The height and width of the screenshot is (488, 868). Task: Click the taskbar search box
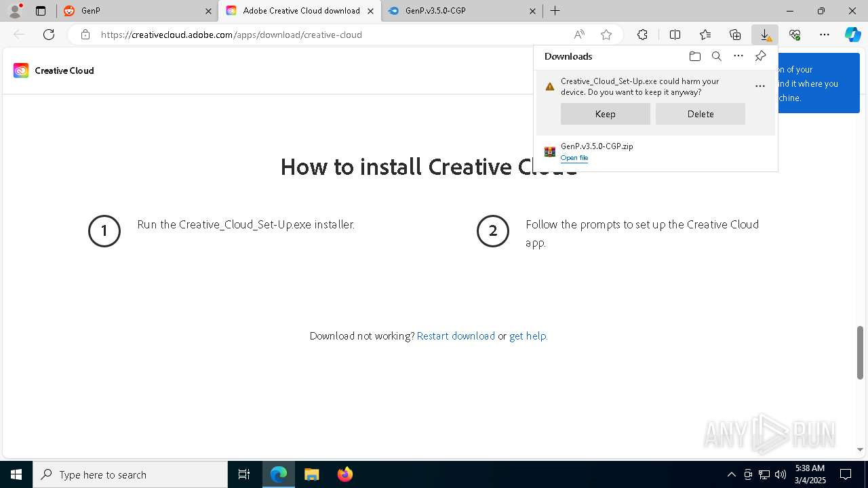pyautogui.click(x=130, y=474)
